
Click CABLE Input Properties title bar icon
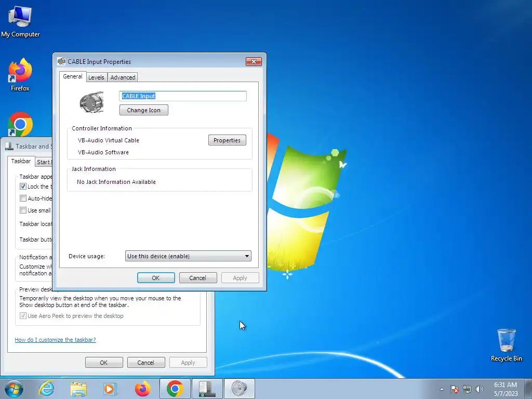61,61
